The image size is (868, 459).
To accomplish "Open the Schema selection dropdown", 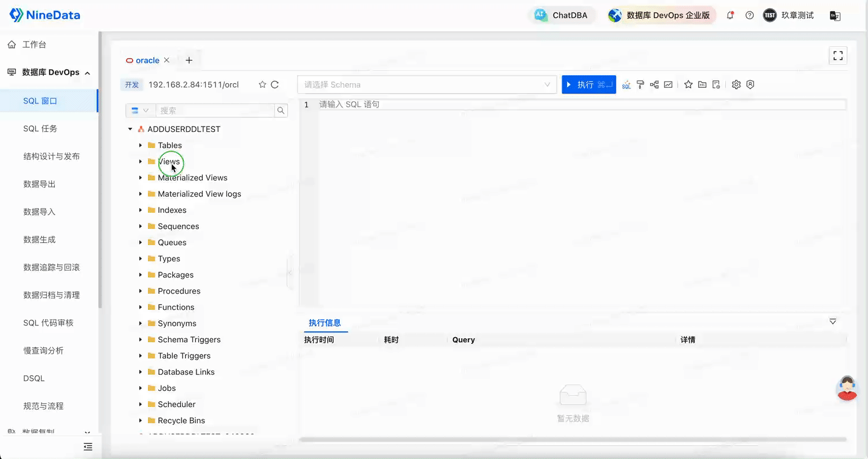I will click(426, 85).
